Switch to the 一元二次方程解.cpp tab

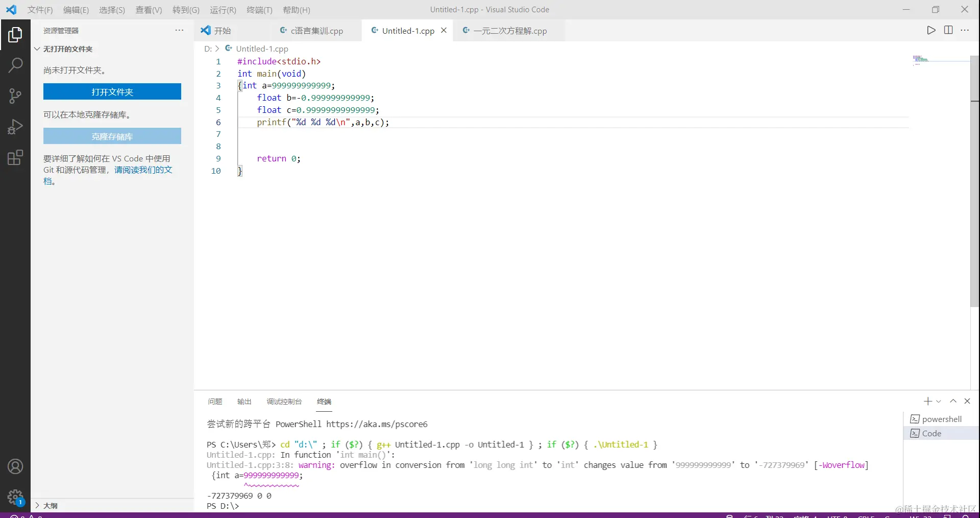[509, 31]
